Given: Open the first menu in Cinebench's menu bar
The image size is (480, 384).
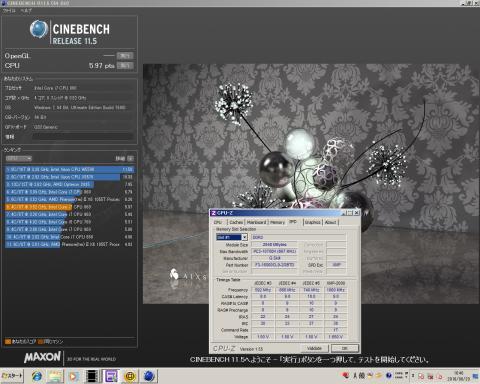Looking at the screenshot, I should tap(9, 10).
